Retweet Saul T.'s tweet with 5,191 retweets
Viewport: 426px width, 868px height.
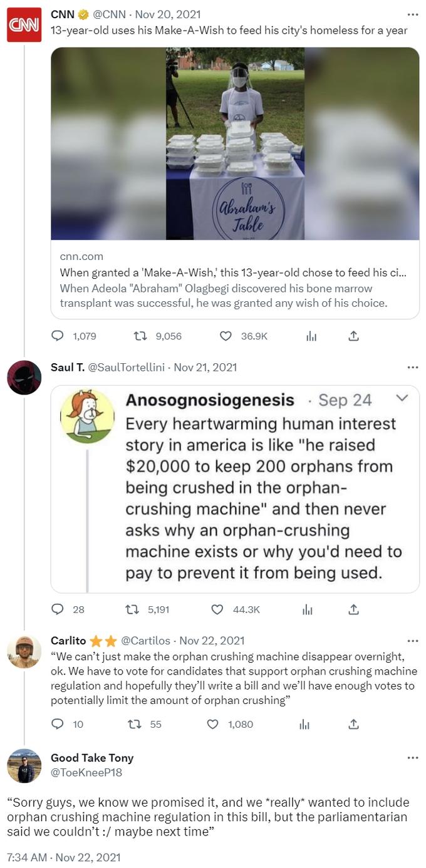pos(132,609)
